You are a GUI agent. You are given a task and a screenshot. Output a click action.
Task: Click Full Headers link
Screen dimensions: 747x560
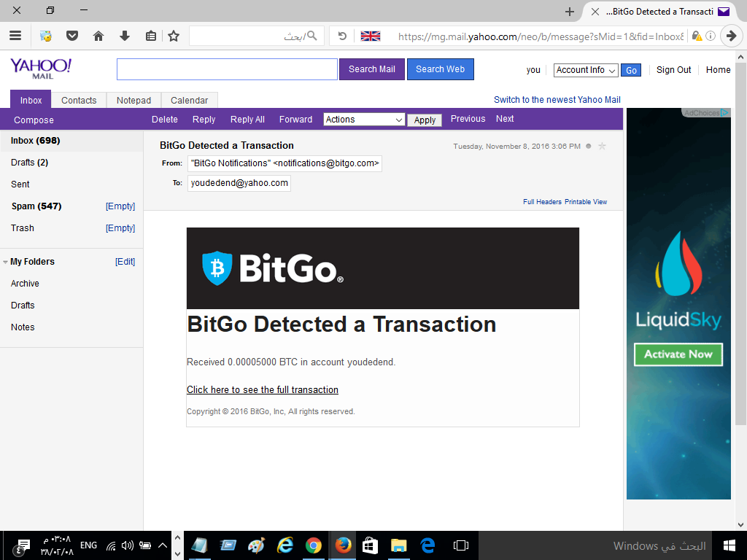coord(543,202)
